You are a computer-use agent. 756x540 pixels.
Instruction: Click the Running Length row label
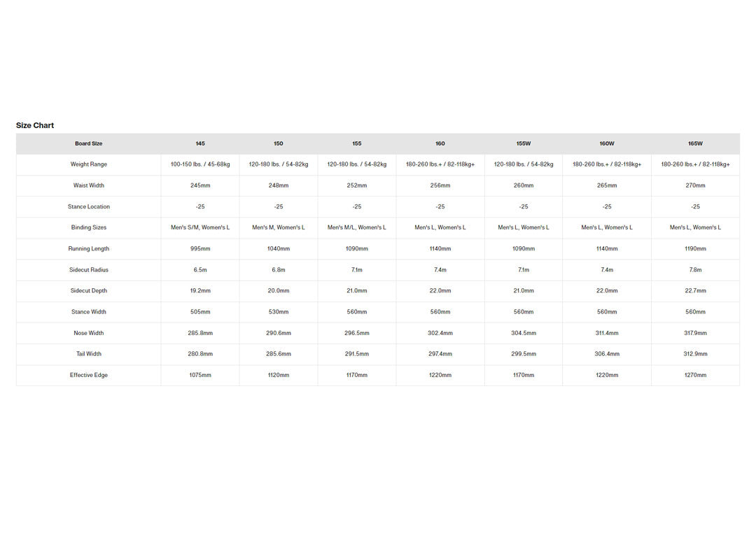89,248
